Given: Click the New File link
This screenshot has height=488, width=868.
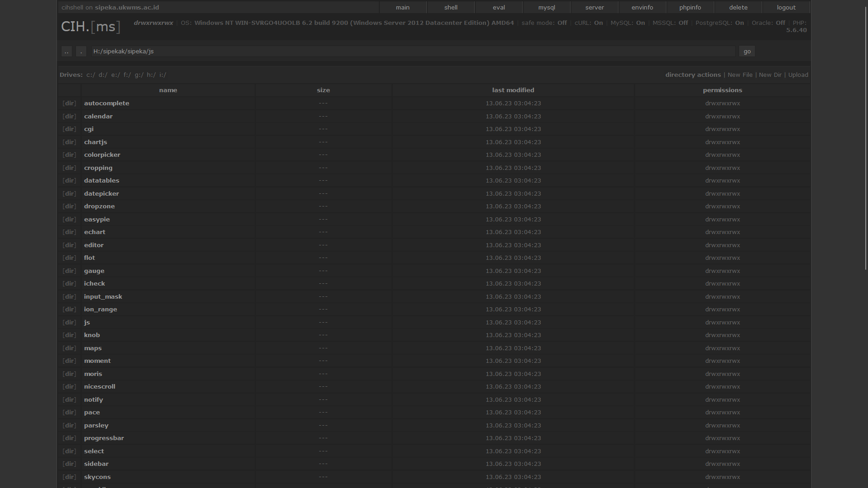Looking at the screenshot, I should click(x=740, y=75).
